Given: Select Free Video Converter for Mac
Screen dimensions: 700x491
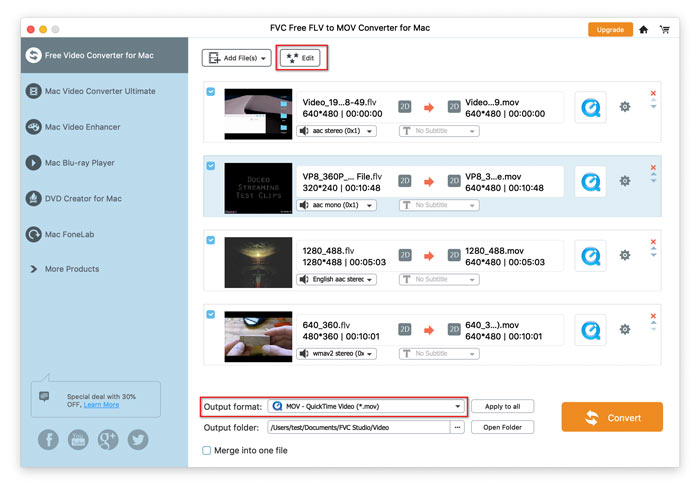Looking at the screenshot, I should point(104,55).
